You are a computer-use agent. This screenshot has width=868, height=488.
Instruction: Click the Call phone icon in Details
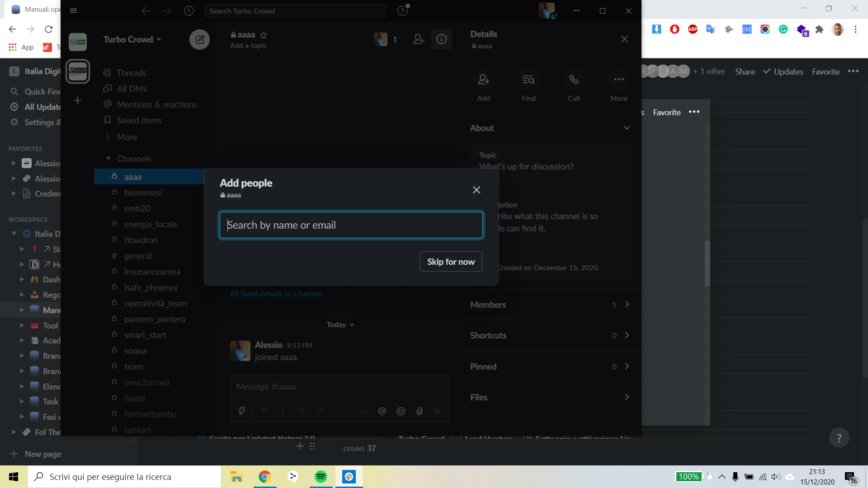point(574,80)
